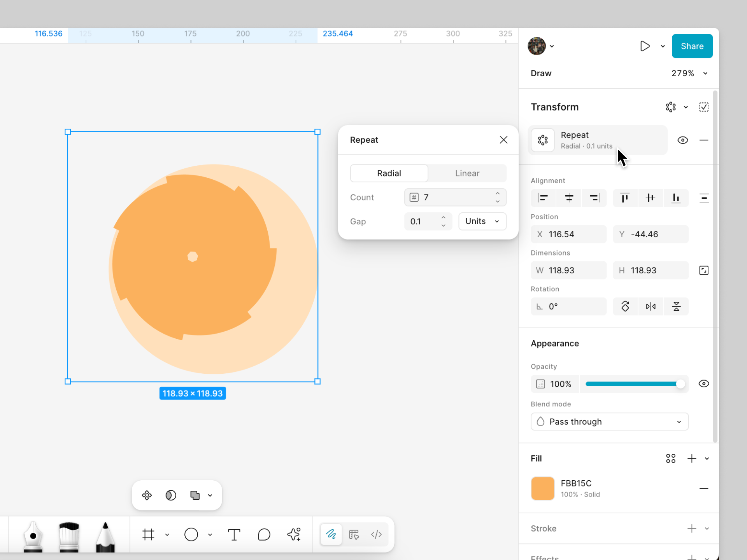Switch to Dev mode code icon
This screenshot has height=560, width=747.
pos(376,534)
